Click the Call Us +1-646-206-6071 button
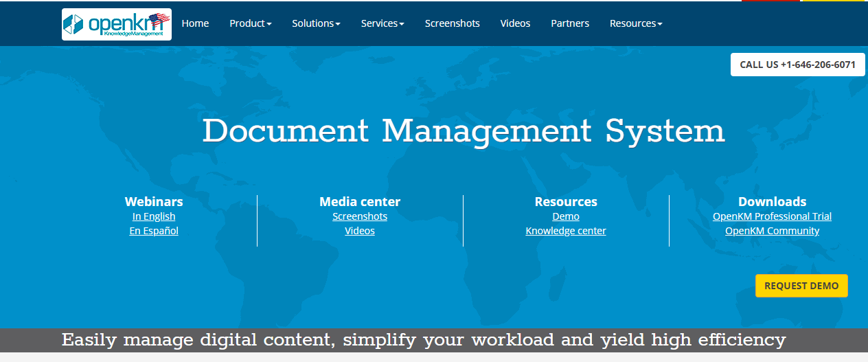 798,65
